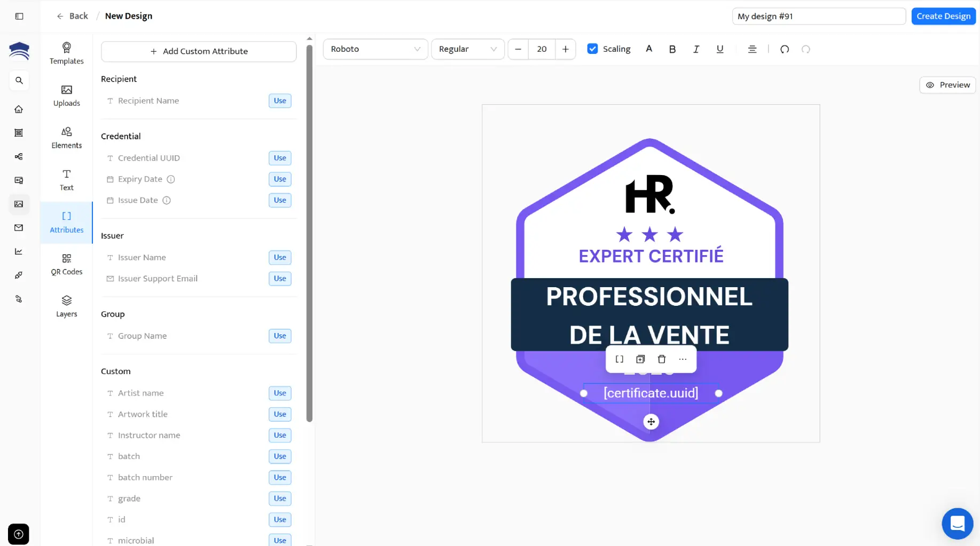Open the more options menu for the element
Screen dimensions: 980x546
(x=683, y=359)
